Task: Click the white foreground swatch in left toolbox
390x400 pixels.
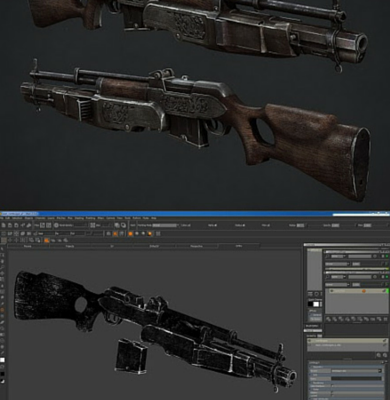Action: pyautogui.click(x=2, y=360)
